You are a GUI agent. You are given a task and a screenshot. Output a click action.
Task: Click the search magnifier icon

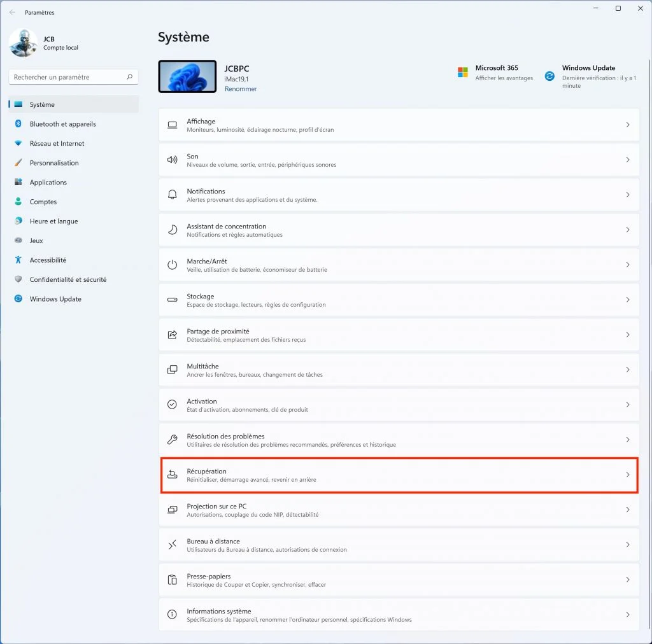(x=130, y=77)
